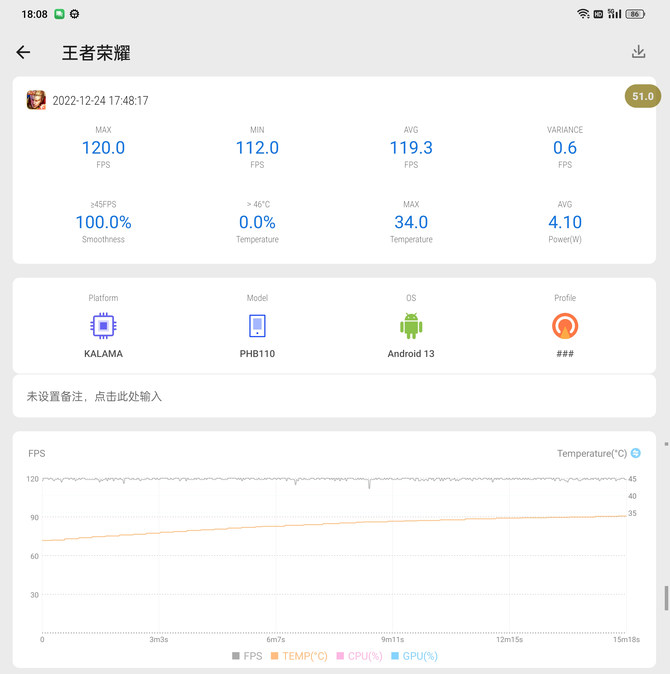Image resolution: width=670 pixels, height=674 pixels.
Task: Tap the Android 13 OS icon
Action: pos(411,326)
